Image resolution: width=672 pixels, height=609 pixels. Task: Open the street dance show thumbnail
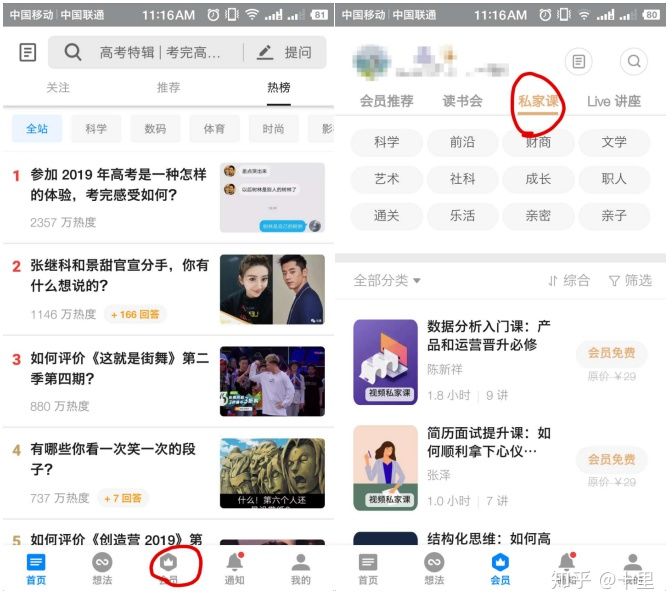click(x=272, y=381)
